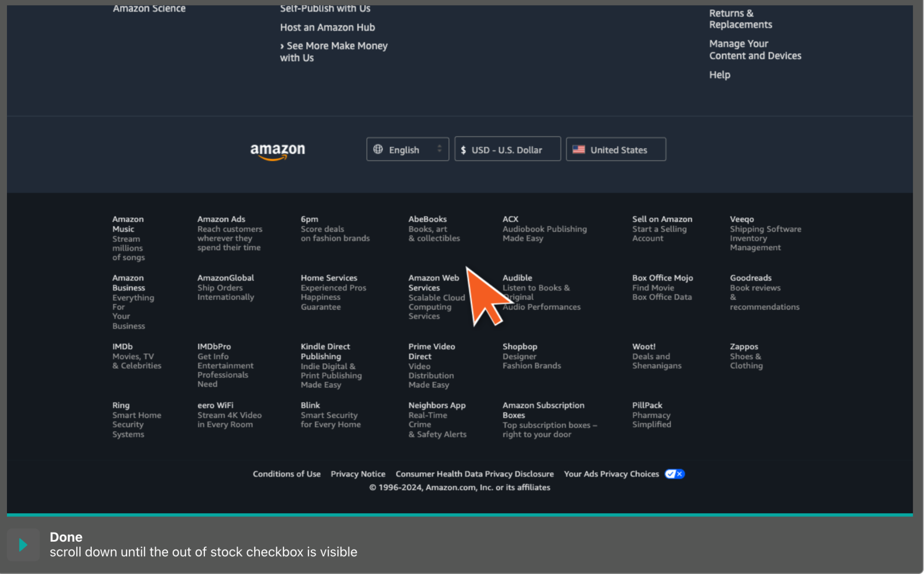Open Manage Your Content and Devices

click(x=755, y=50)
